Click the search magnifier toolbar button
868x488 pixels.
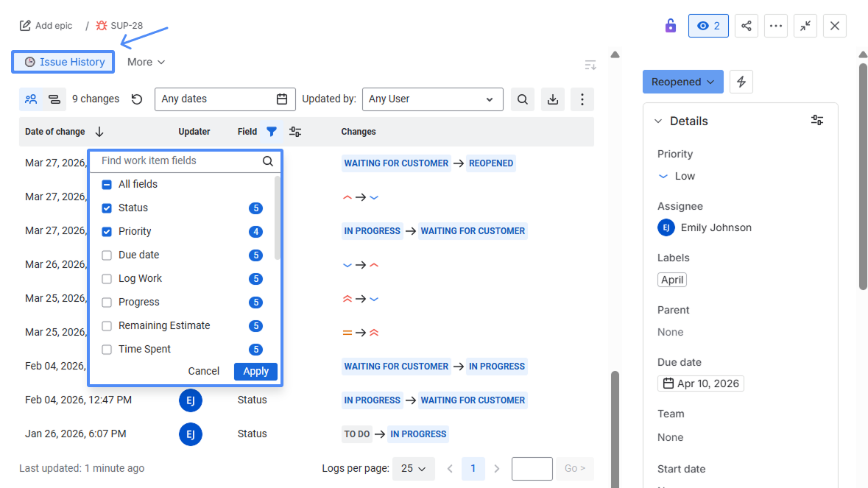(x=522, y=99)
